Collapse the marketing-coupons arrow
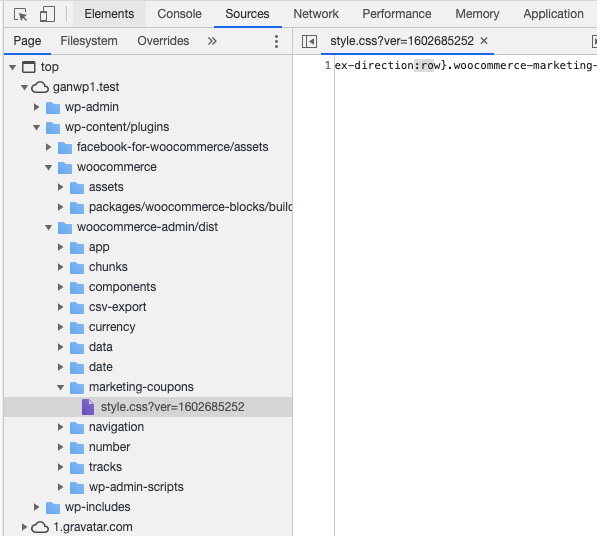Viewport: 597px width, 536px height. (61, 388)
